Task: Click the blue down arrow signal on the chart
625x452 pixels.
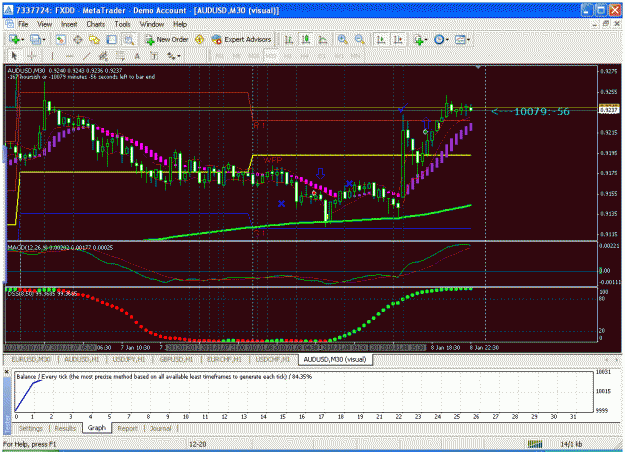Action: (320, 173)
